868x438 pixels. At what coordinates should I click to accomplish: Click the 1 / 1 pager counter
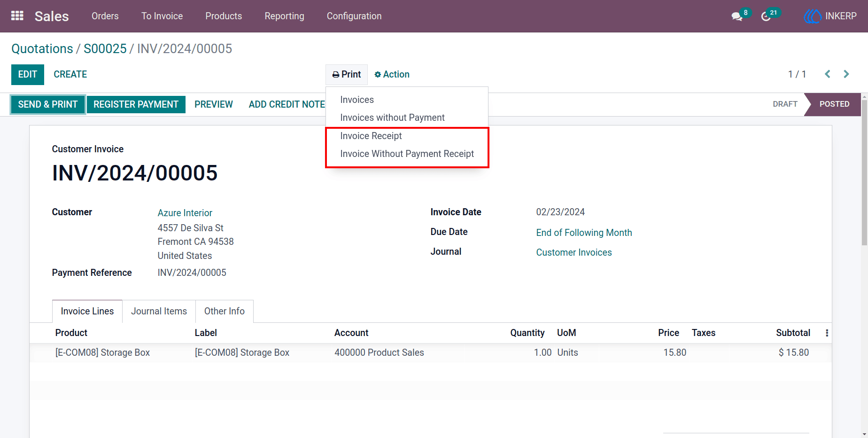tap(797, 74)
